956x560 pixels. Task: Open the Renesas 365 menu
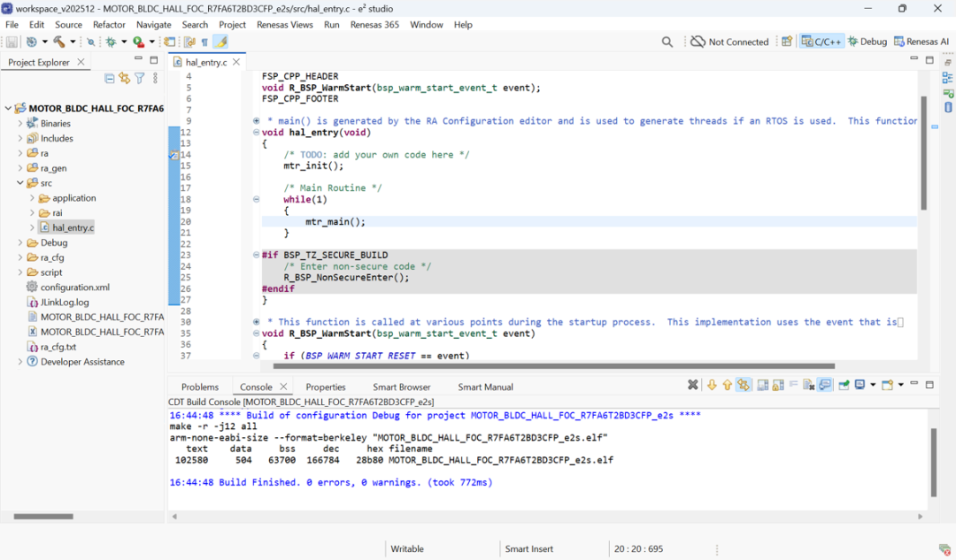pyautogui.click(x=374, y=25)
